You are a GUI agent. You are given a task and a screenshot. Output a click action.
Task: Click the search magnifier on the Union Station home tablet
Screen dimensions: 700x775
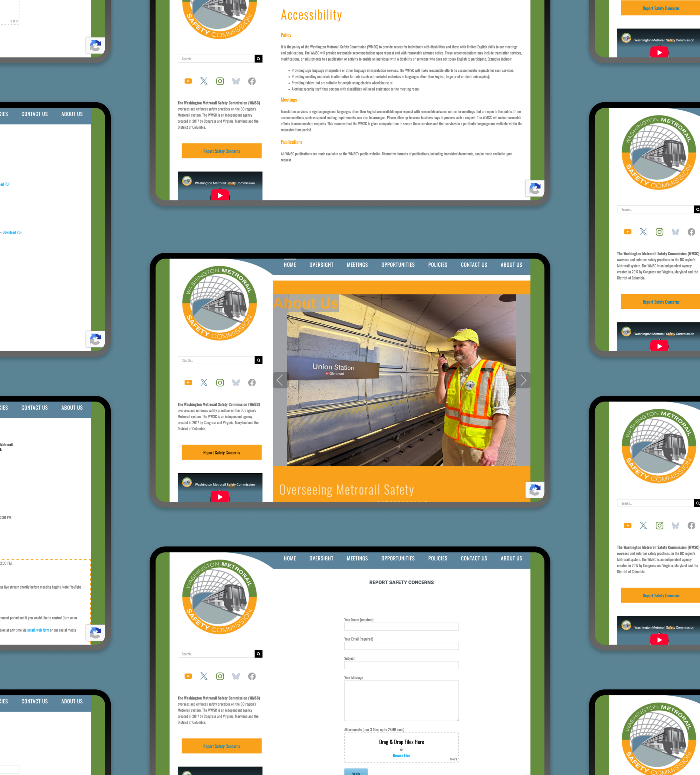point(259,360)
